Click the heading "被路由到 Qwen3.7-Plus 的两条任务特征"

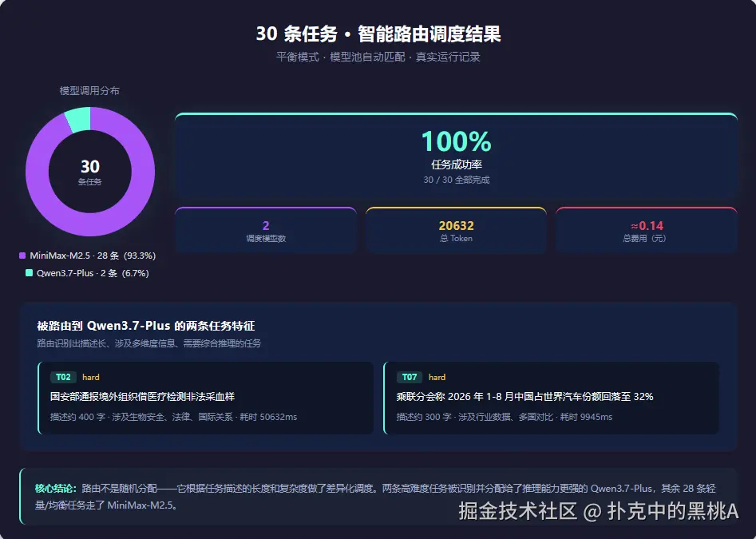145,326
